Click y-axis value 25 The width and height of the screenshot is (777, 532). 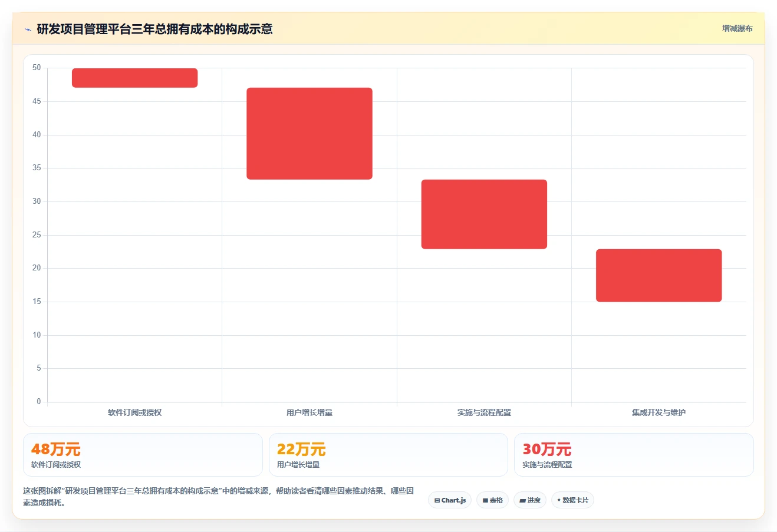(37, 235)
